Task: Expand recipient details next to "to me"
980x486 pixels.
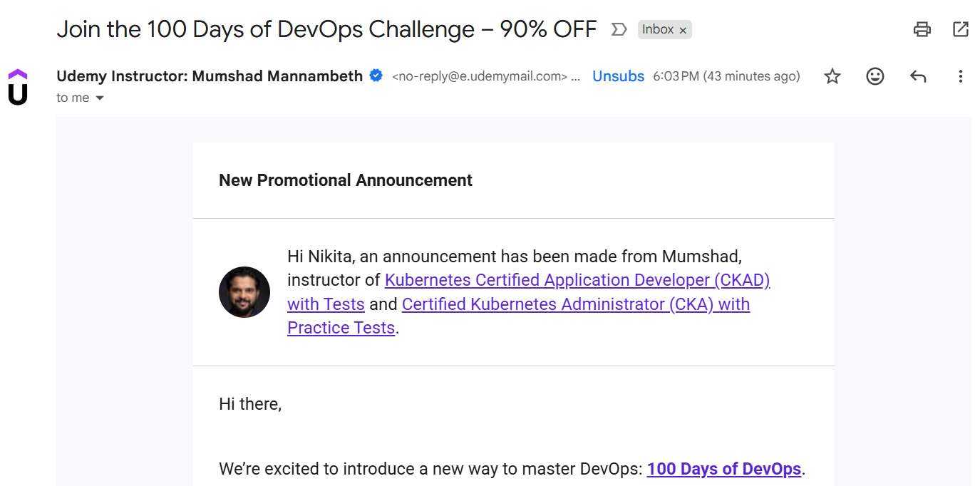Action: pos(100,98)
